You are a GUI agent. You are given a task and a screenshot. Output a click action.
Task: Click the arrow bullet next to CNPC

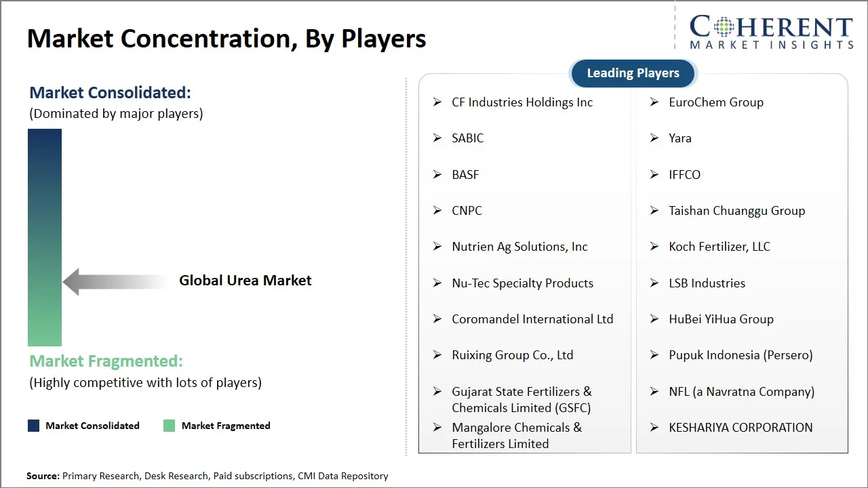coord(437,211)
